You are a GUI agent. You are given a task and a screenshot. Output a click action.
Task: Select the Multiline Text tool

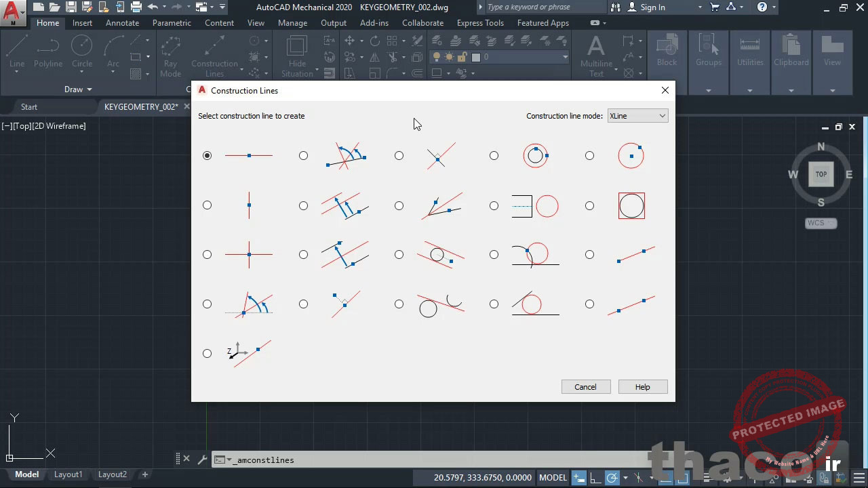click(x=596, y=57)
